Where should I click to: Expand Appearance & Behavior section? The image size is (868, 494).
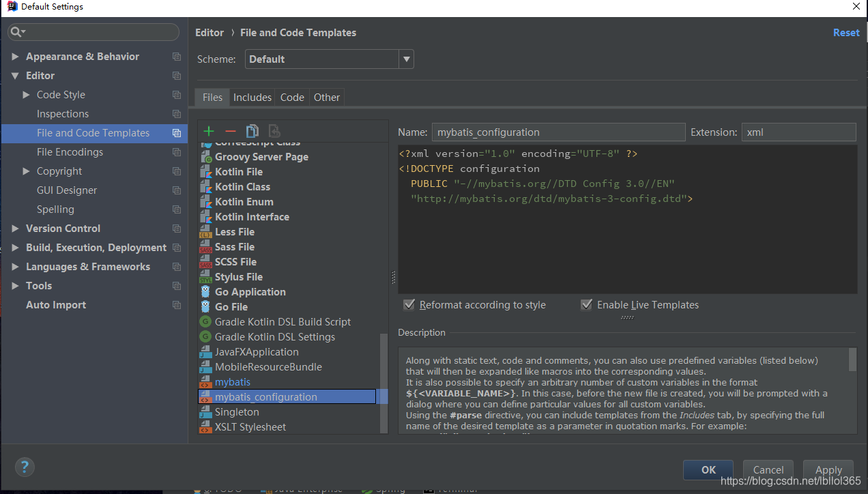16,57
